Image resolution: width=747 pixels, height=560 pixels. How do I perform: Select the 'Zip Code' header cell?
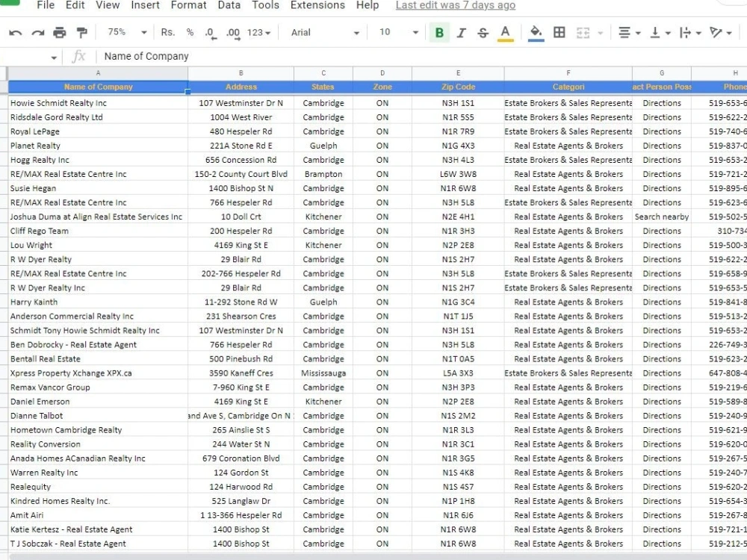(458, 87)
